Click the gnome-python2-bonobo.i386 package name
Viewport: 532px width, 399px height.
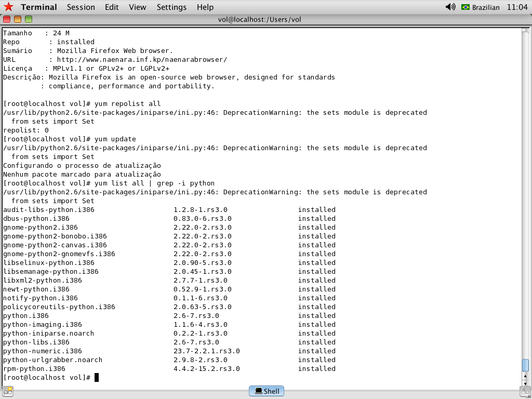(x=55, y=236)
